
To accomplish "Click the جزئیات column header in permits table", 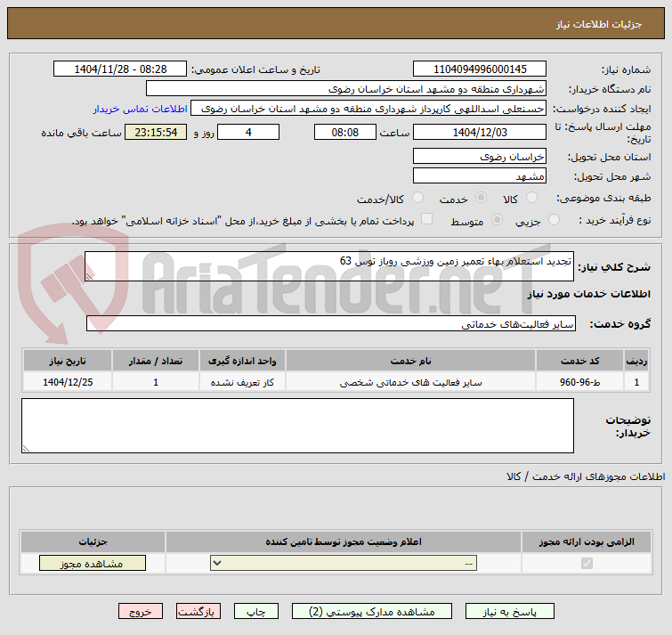I will tap(93, 542).
